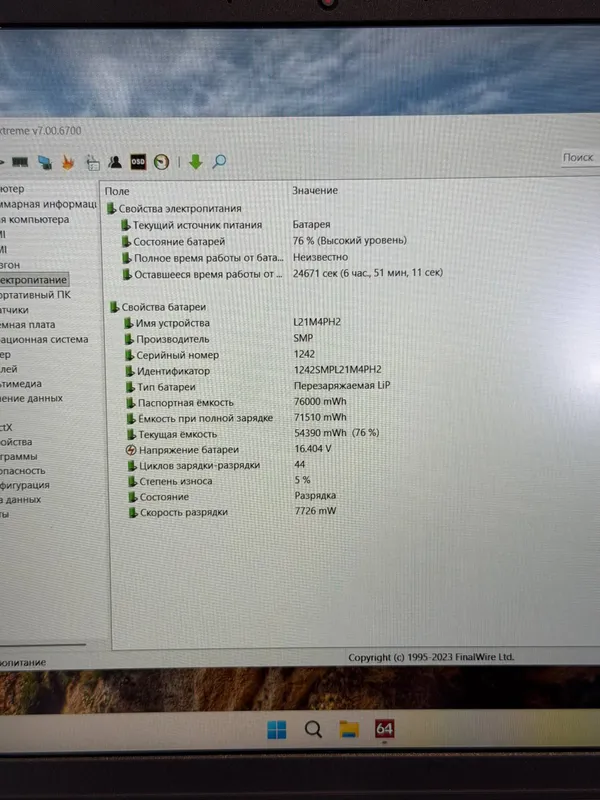
Task: Select the Производитель row
Action: point(167,339)
